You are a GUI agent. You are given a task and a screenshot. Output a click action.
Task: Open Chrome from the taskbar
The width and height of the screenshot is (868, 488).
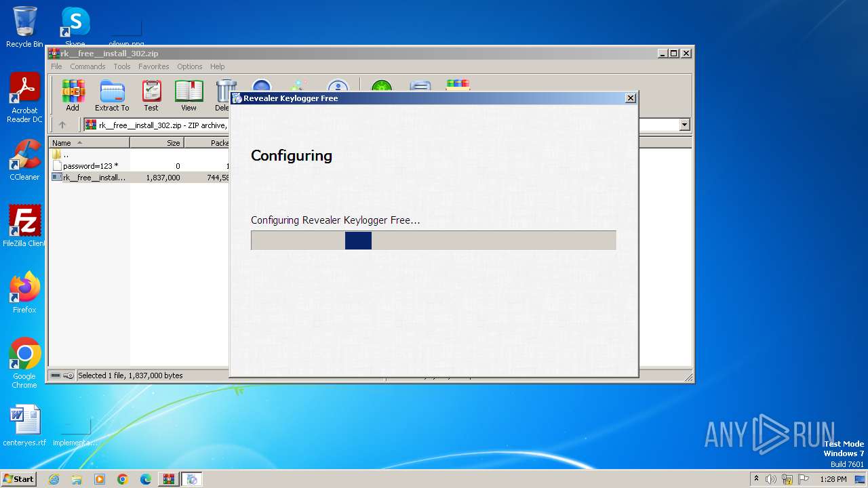click(123, 479)
